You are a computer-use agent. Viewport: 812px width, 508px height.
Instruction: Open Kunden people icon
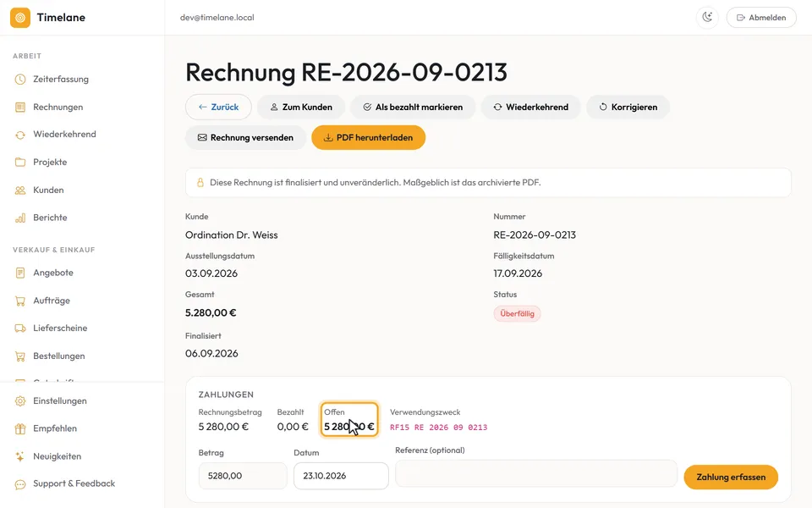tap(20, 190)
